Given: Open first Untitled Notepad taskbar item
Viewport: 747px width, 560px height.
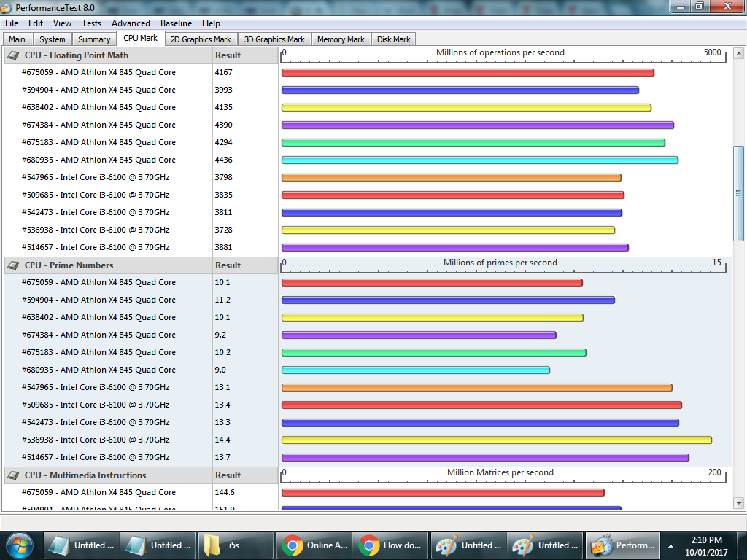Looking at the screenshot, I should pos(82,545).
